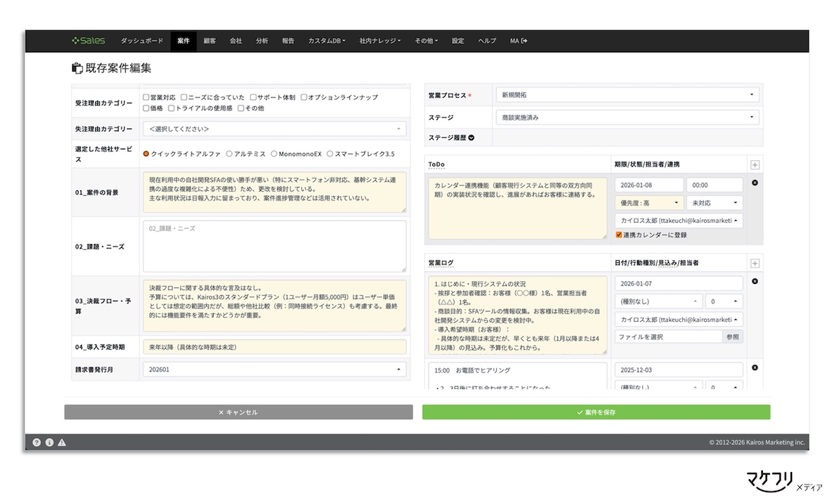
Task: Open the ステージ 商談実施済み dropdown
Action: 627,118
